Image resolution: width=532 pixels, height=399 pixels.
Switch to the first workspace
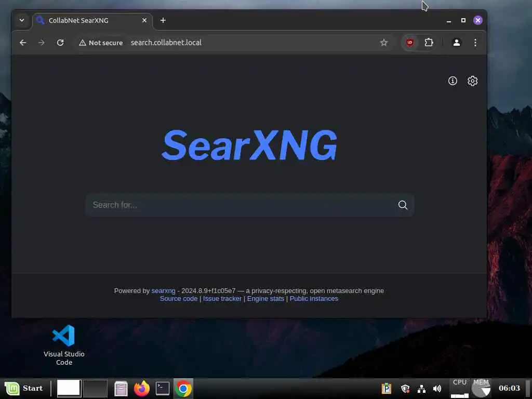[x=69, y=388]
